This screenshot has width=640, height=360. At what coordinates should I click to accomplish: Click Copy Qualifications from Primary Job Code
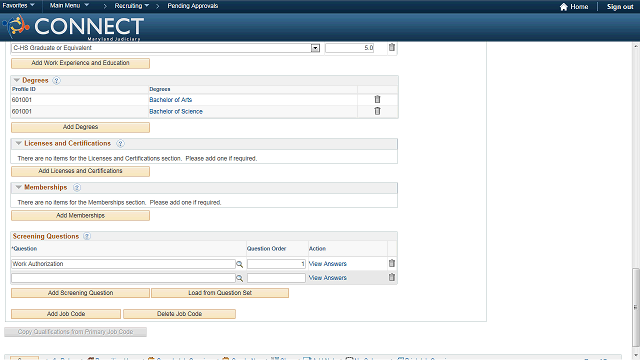[76, 332]
